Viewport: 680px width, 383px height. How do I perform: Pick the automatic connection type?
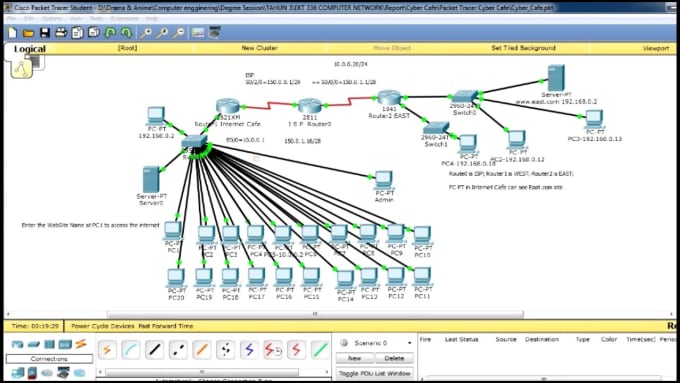pos(107,350)
